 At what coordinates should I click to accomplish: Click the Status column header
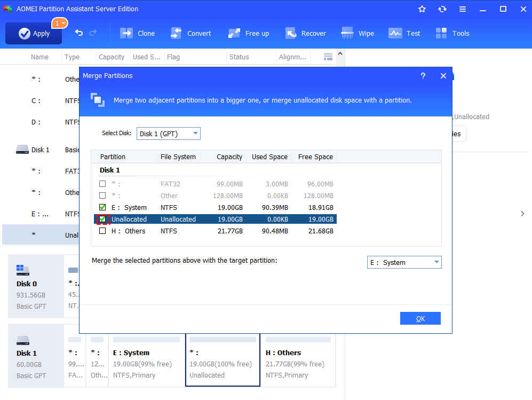239,57
